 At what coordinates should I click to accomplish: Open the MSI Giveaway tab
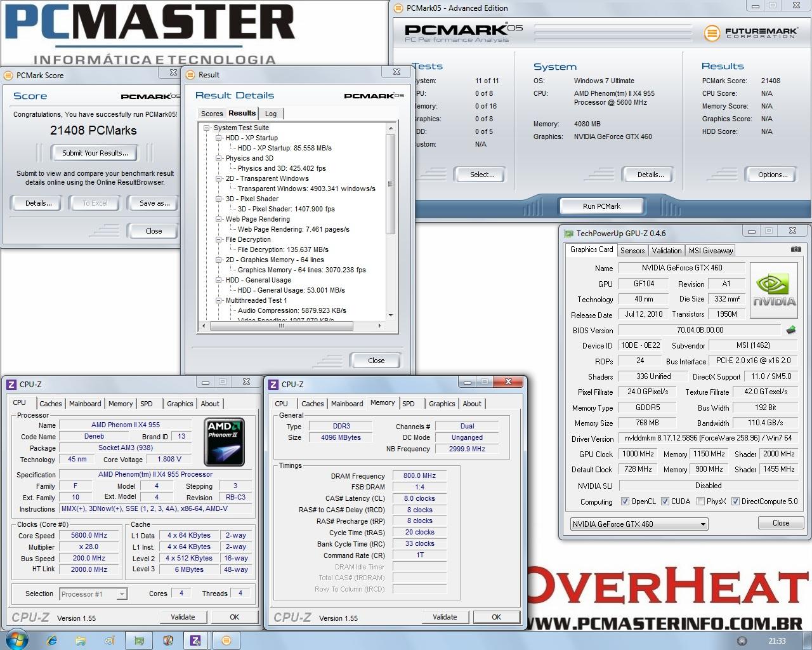coord(710,251)
